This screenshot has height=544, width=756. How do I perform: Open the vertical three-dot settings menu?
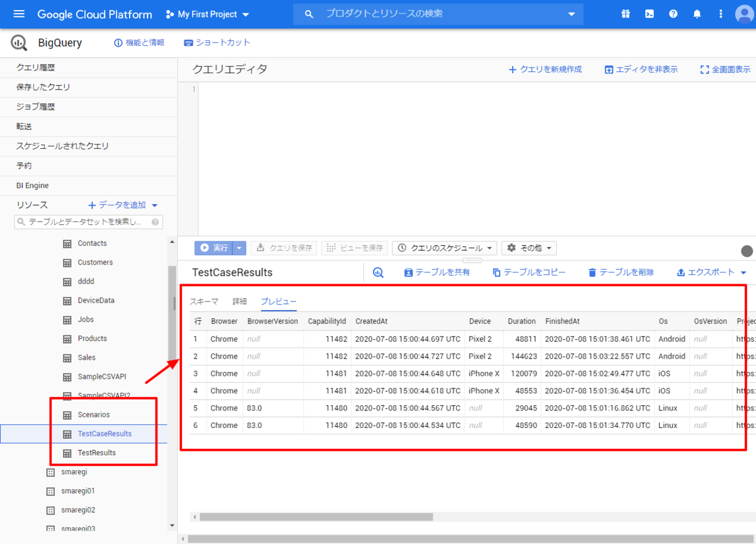click(721, 14)
